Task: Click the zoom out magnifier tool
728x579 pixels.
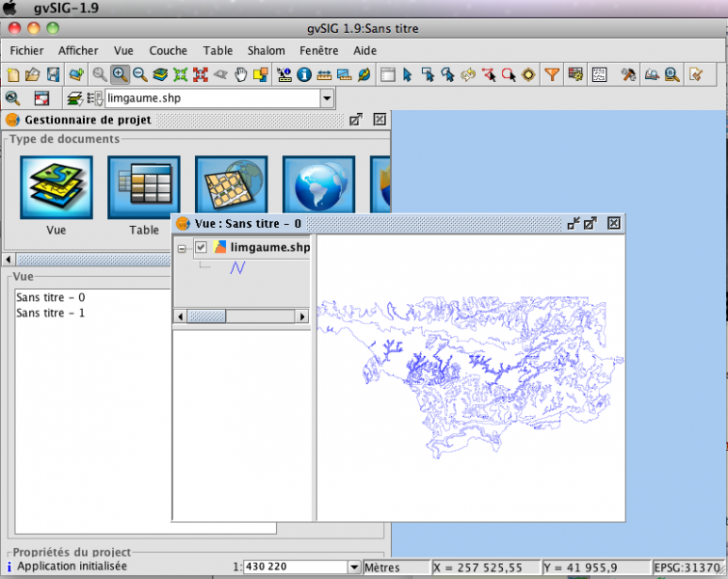Action: pos(140,74)
